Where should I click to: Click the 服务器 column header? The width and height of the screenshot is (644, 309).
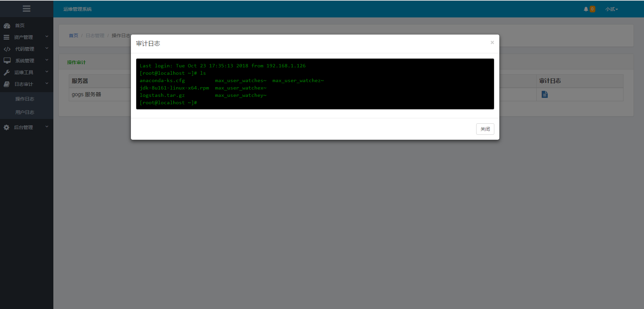coord(80,81)
